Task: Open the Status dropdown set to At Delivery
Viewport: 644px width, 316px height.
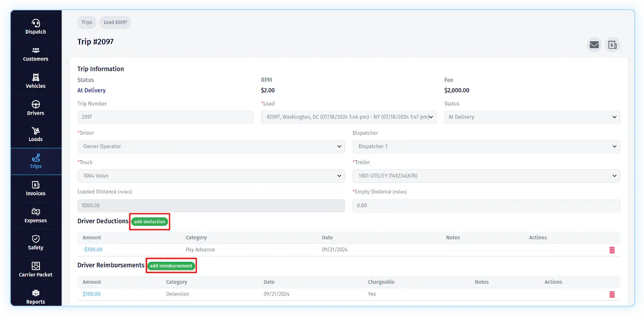Action: (x=532, y=117)
